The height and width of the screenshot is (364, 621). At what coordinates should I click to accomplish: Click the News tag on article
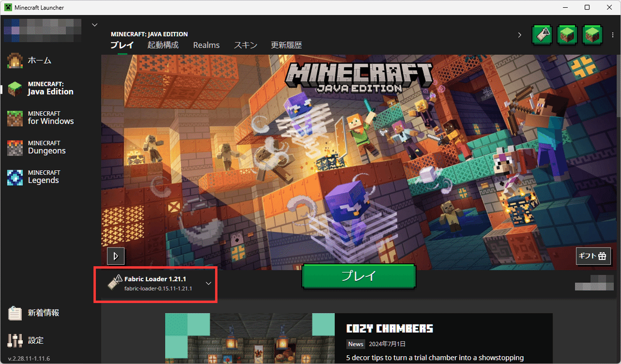click(x=356, y=344)
